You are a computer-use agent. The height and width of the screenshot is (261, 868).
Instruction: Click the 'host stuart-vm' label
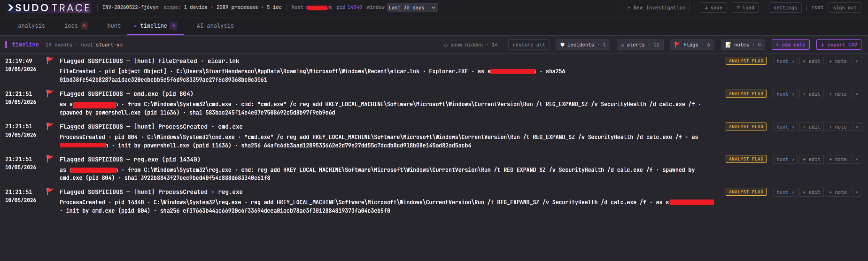[x=101, y=45]
